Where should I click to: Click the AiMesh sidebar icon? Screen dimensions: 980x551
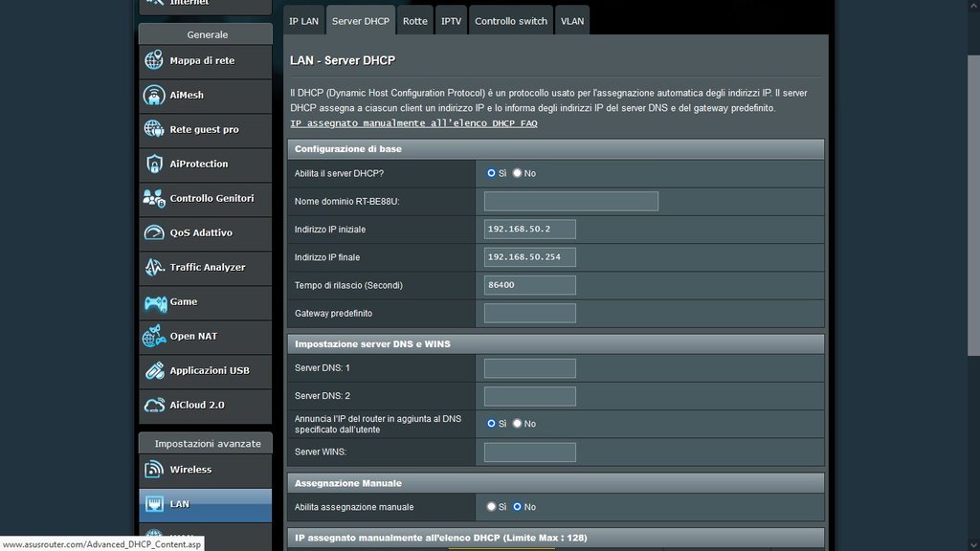click(x=154, y=96)
